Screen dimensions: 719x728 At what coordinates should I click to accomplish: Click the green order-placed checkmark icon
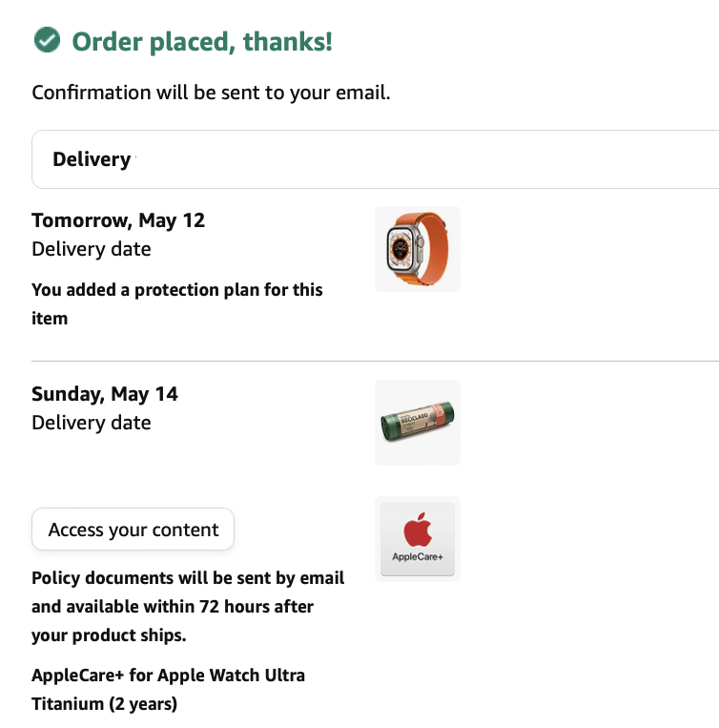point(46,41)
